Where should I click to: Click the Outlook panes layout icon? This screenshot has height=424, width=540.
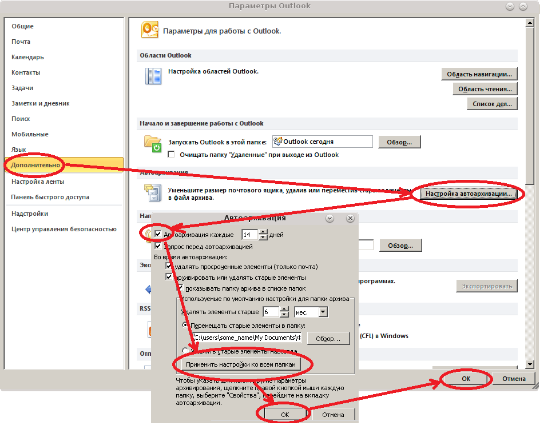(x=153, y=76)
